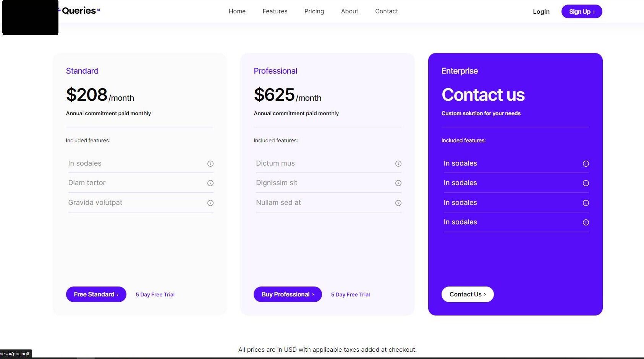Image resolution: width=644 pixels, height=359 pixels.
Task: Click the Enterprise Contact Us button
Action: coord(467,294)
